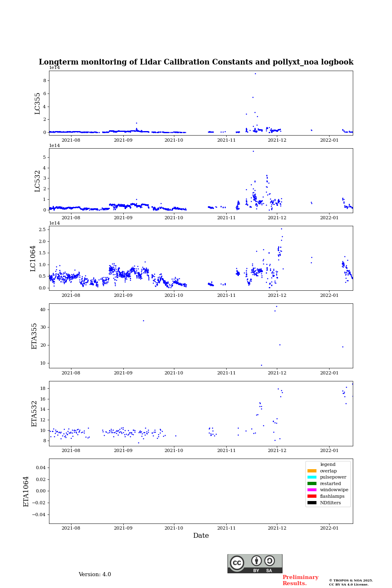
Task: Click the 'legend' title in legend box
Action: [328, 464]
